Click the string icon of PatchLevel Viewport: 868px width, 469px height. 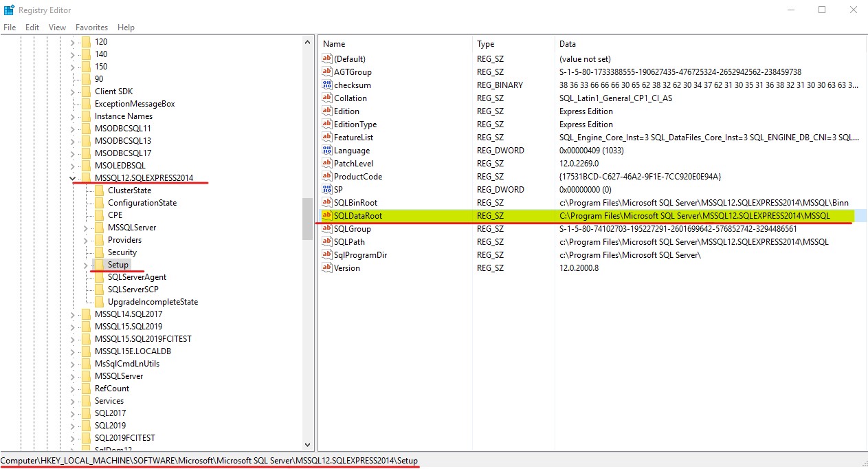pyautogui.click(x=327, y=164)
